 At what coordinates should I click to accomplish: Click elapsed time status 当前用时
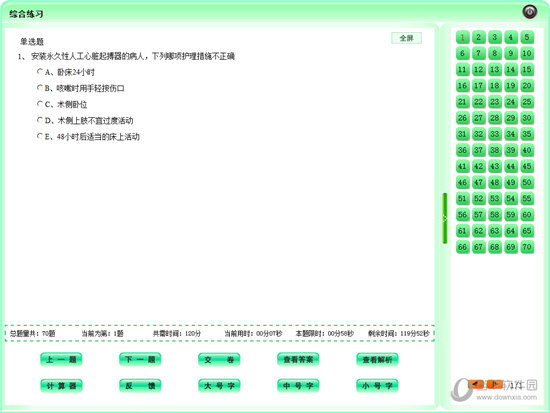point(253,333)
